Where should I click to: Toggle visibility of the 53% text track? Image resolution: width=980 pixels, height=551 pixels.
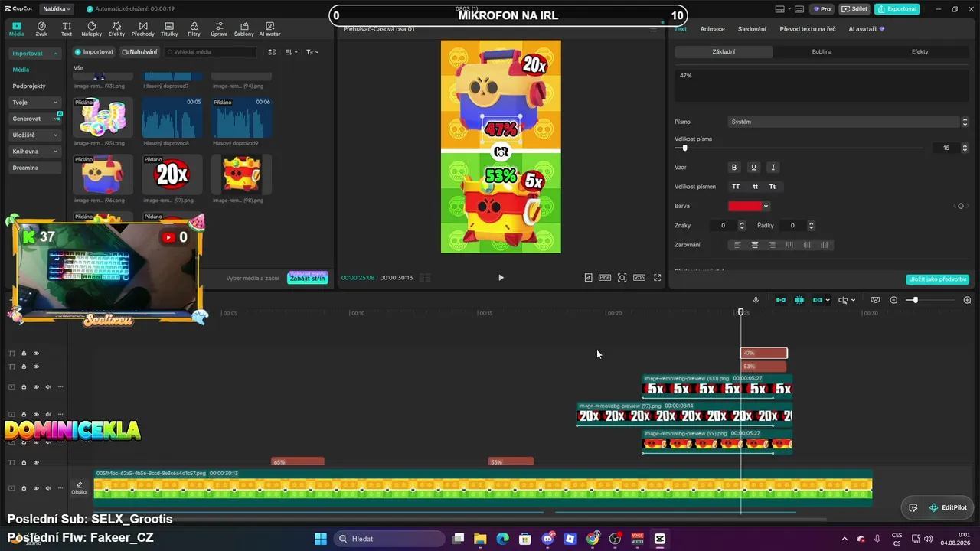(36, 367)
